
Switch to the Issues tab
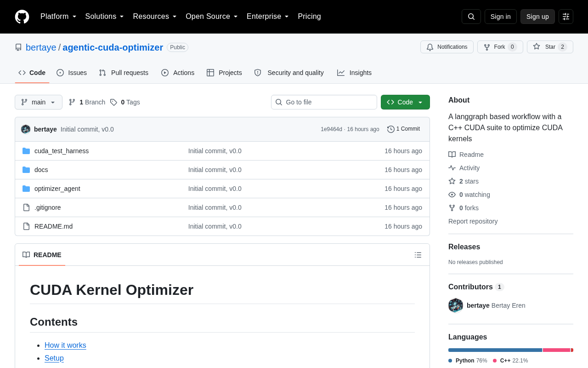click(72, 73)
